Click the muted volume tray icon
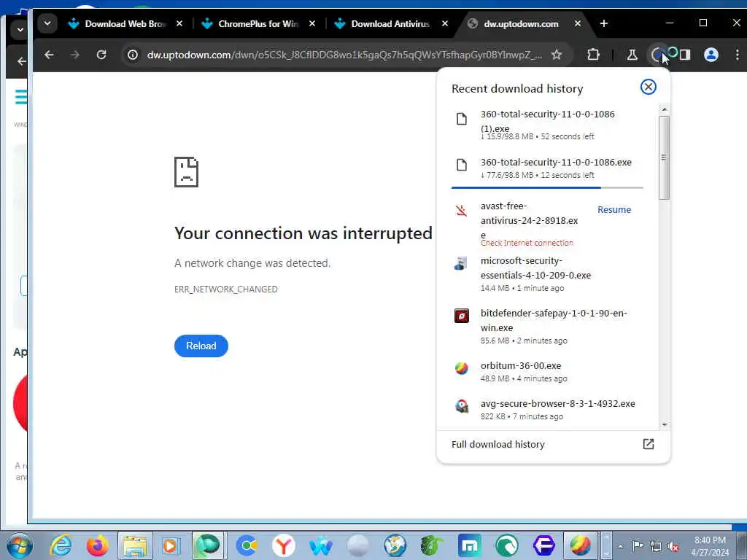 pos(673,547)
